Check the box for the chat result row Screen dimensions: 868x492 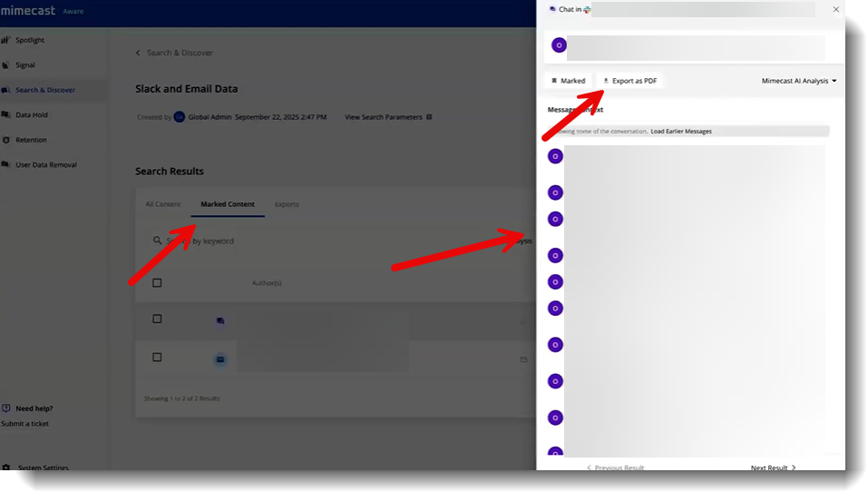point(157,320)
